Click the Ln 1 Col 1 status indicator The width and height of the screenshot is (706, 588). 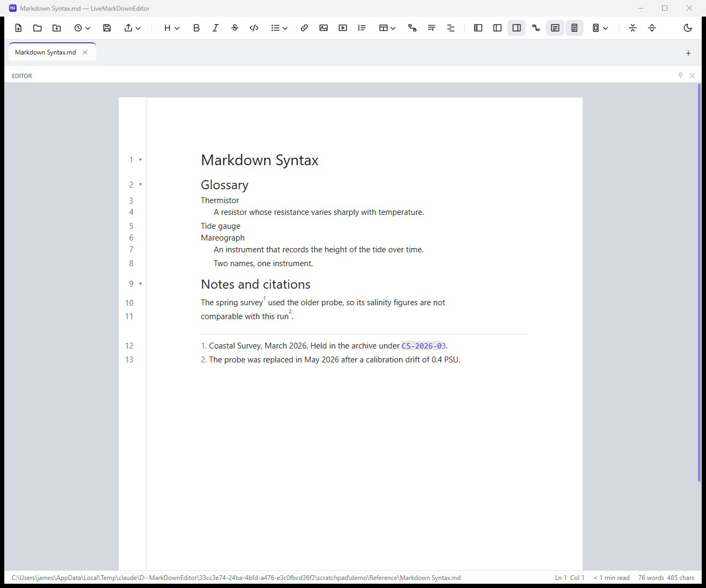pos(570,578)
